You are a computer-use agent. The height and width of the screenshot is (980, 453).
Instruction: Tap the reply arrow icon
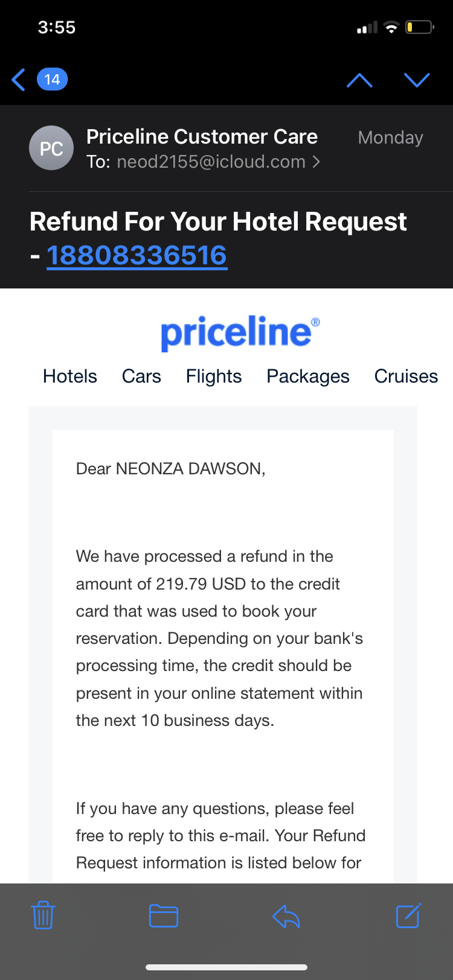pyautogui.click(x=286, y=917)
